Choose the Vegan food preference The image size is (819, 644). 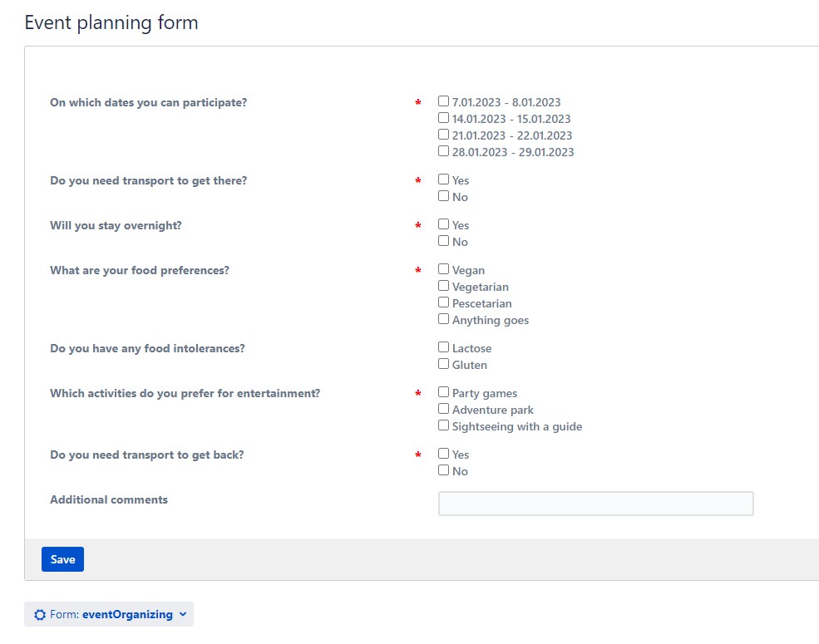click(443, 268)
